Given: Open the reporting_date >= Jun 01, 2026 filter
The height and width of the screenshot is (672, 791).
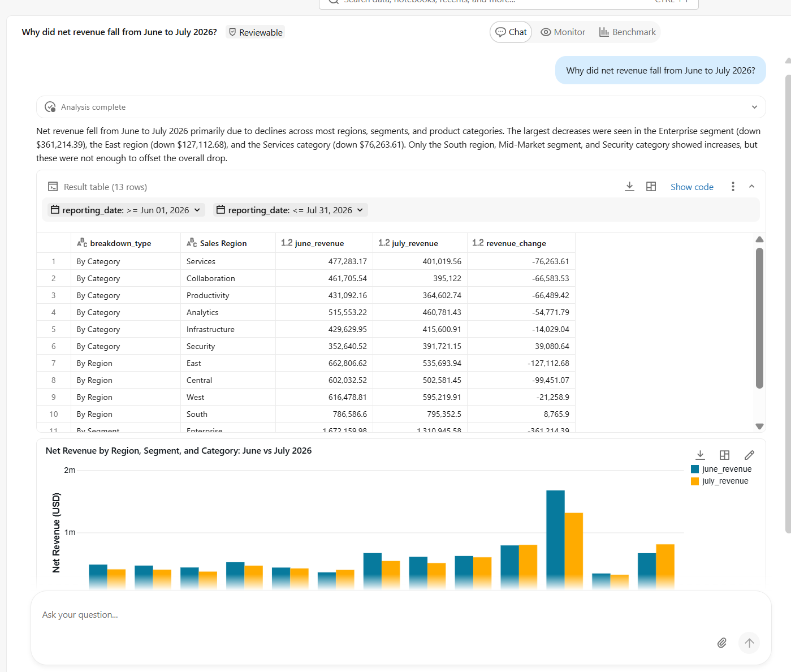Looking at the screenshot, I should click(126, 210).
